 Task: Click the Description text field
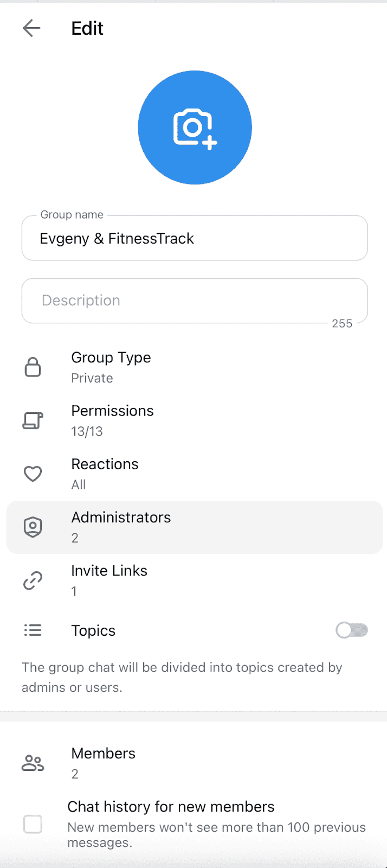point(195,301)
